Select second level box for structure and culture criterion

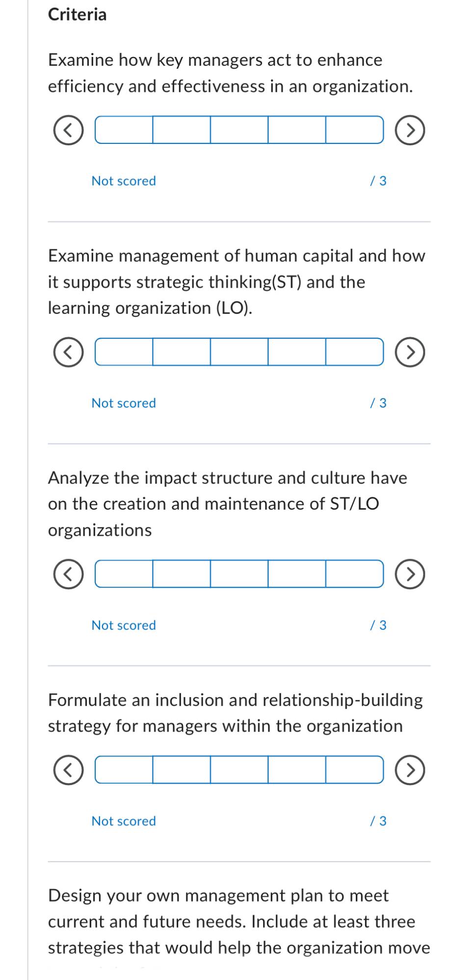(x=182, y=574)
